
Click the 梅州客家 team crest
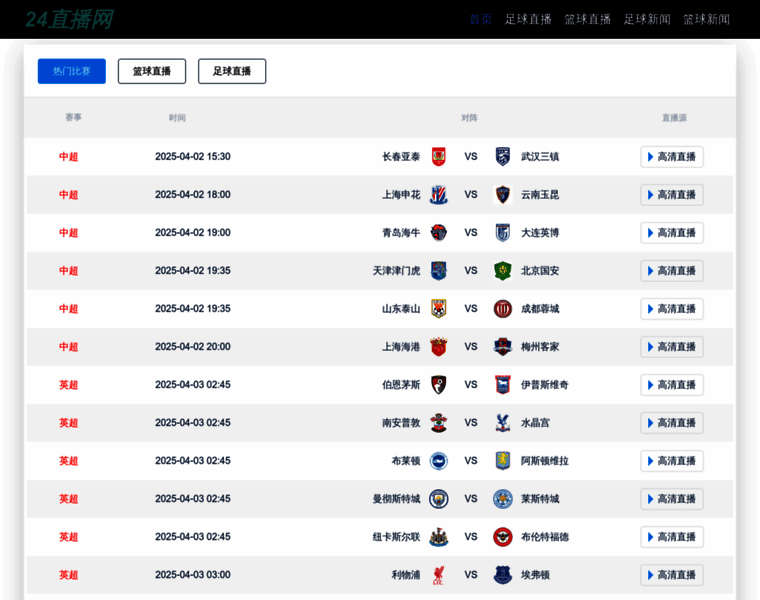[x=503, y=347]
